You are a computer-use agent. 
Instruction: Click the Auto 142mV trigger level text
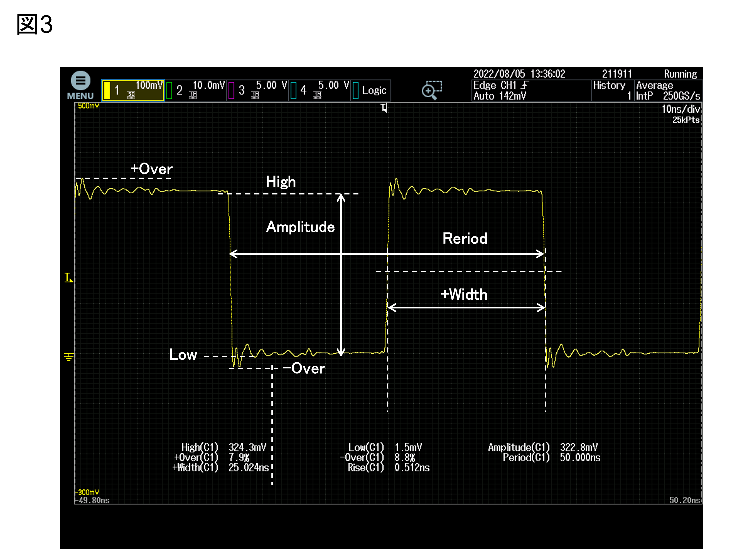(x=500, y=96)
